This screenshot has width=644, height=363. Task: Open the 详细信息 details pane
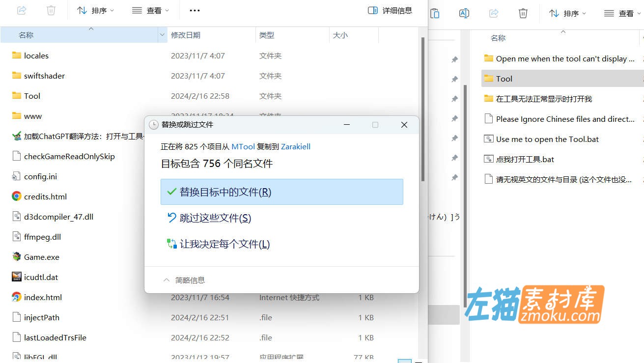click(x=390, y=10)
